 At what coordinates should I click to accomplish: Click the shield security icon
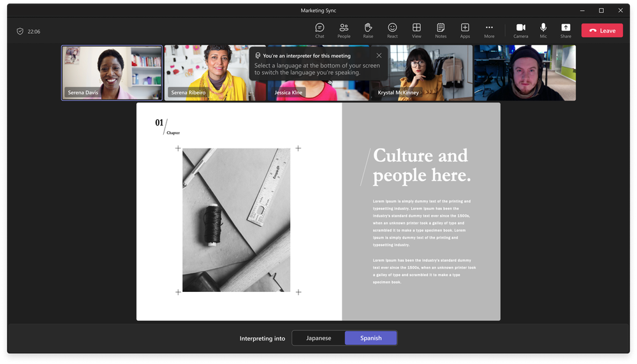(20, 31)
